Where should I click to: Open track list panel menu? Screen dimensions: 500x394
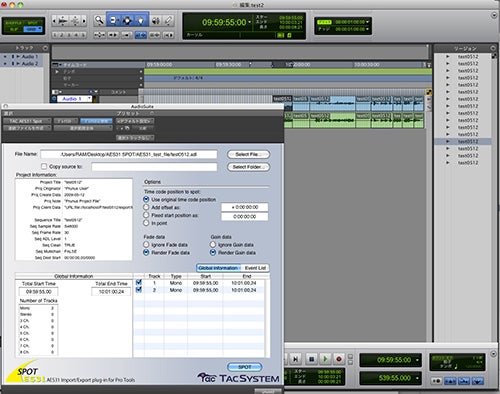pyautogui.click(x=45, y=48)
